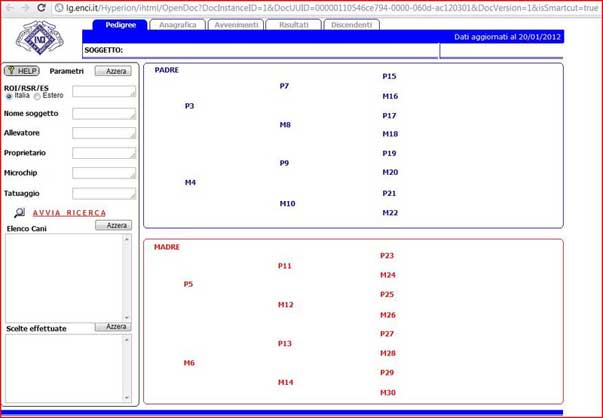The height and width of the screenshot is (418, 603).
Task: Click the Proprietario input field
Action: tap(104, 153)
